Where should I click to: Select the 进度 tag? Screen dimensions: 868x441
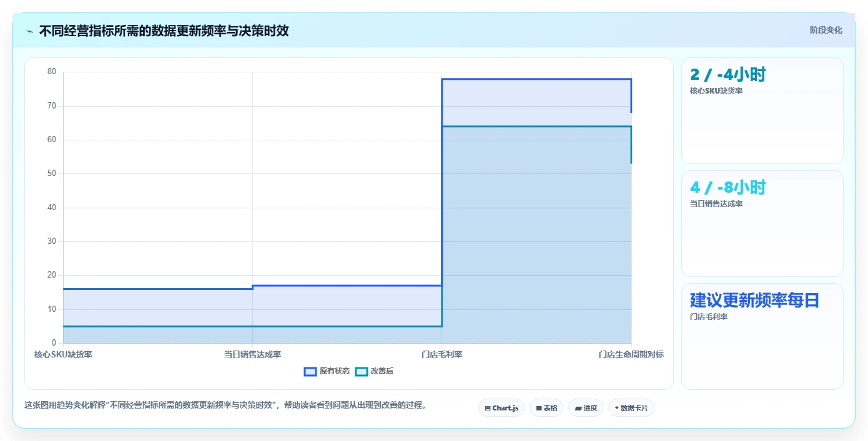tap(586, 408)
